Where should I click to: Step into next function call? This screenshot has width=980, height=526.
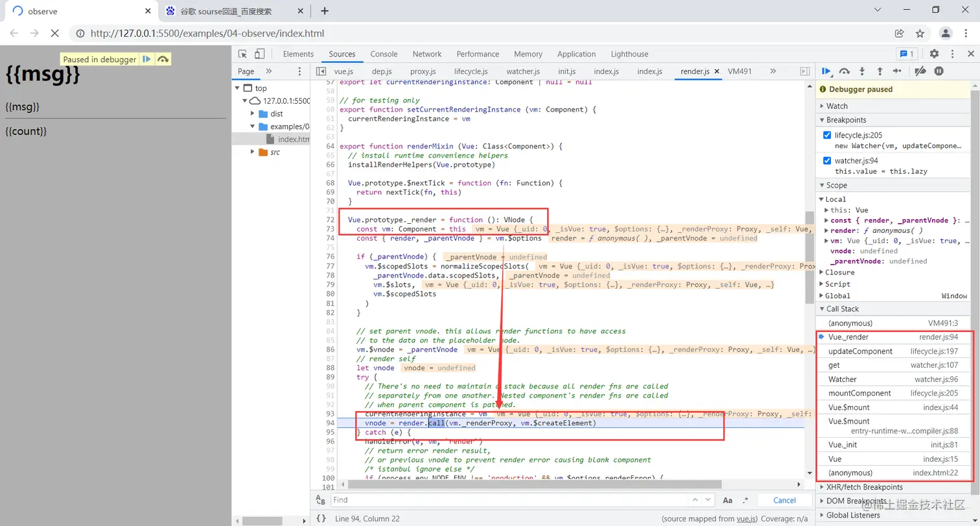tap(862, 71)
